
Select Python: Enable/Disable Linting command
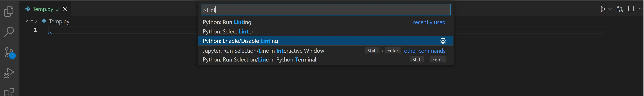click(240, 41)
